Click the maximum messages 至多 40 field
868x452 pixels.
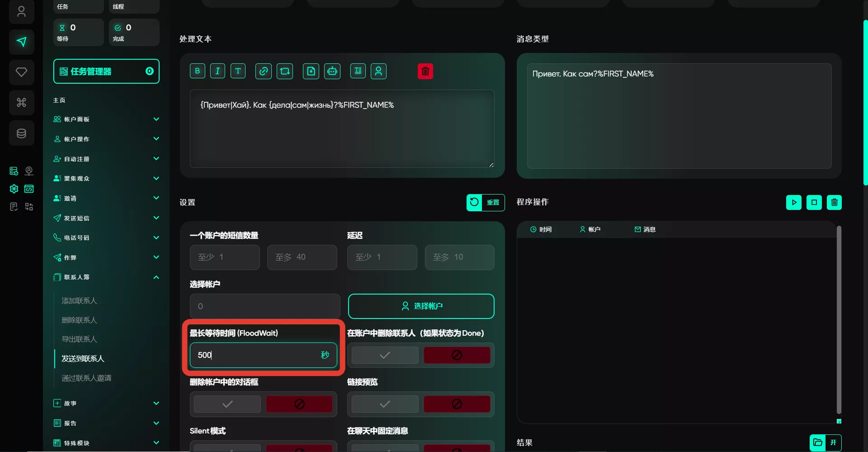[302, 257]
